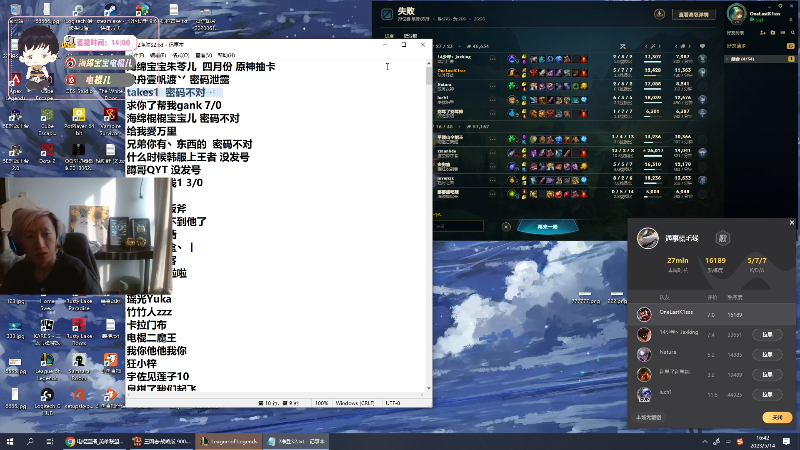Click the line '卡拉门布' in Notepad
The height and width of the screenshot is (450, 800).
click(146, 325)
